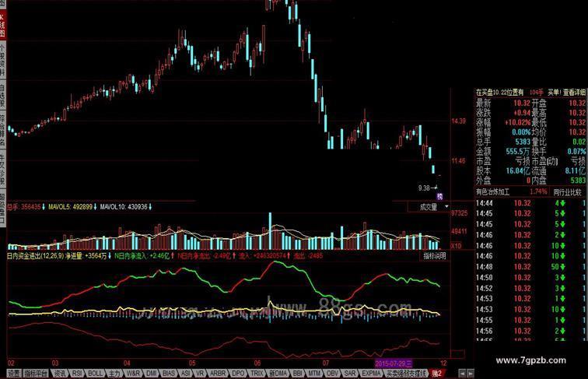Click the X10 volume scale label
The width and height of the screenshot is (588, 379).
click(456, 246)
